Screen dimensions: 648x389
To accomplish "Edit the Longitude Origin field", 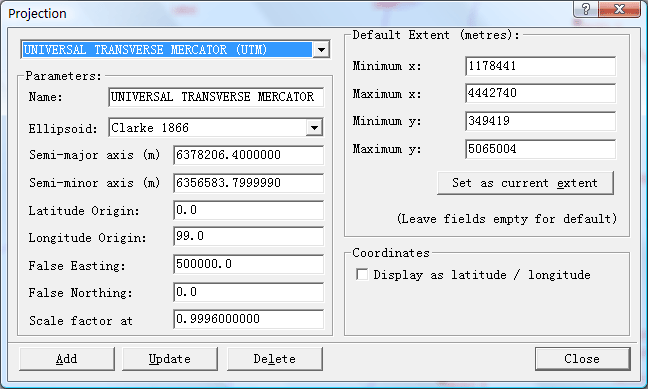I will click(x=248, y=236).
